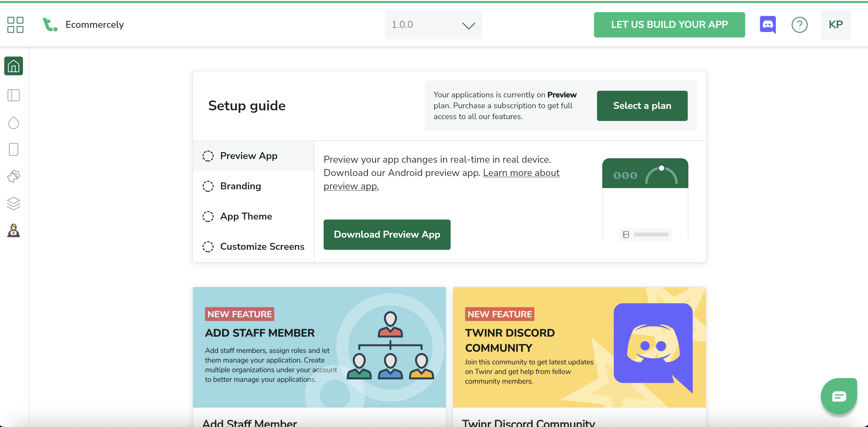Open the layout panel sidebar icon
The height and width of the screenshot is (427, 868).
(x=14, y=95)
